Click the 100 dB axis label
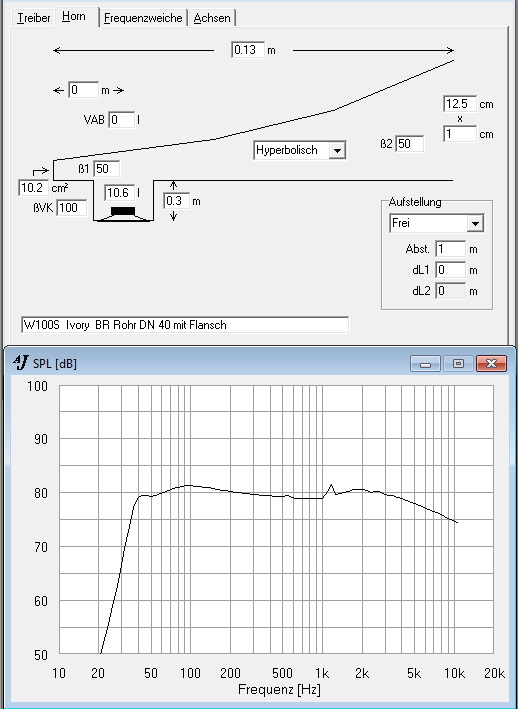 (38, 386)
